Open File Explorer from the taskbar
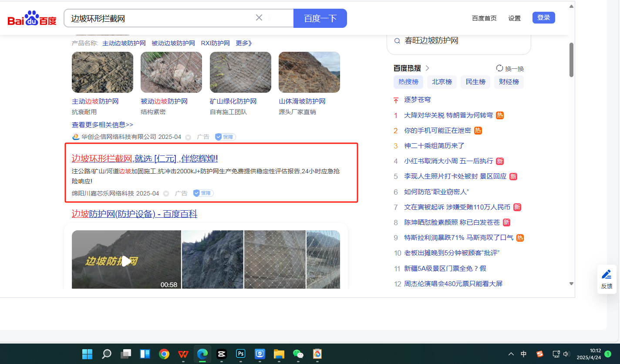Screen dimensions: 620x364 pos(279,354)
